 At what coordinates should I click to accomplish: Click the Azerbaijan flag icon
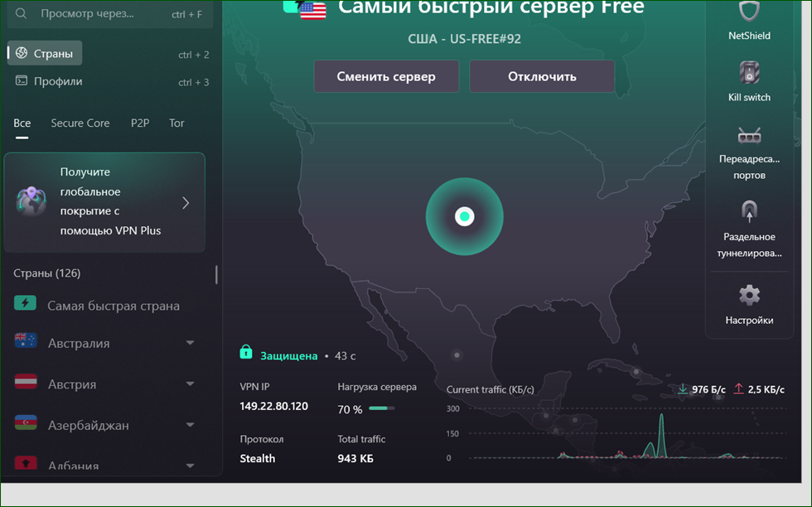coord(26,422)
